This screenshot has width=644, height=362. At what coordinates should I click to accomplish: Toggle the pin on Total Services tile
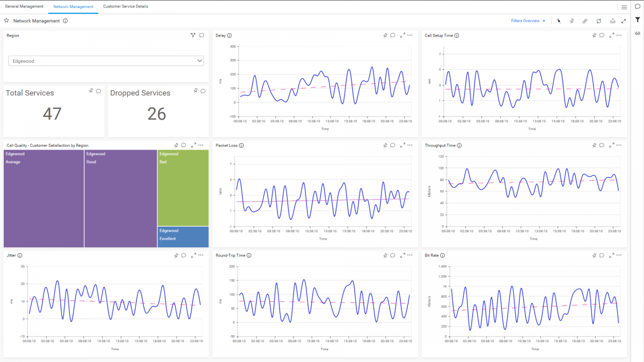[90, 91]
